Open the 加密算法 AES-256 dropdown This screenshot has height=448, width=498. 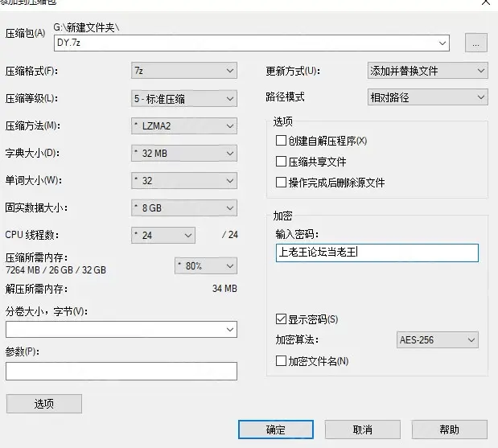click(438, 340)
